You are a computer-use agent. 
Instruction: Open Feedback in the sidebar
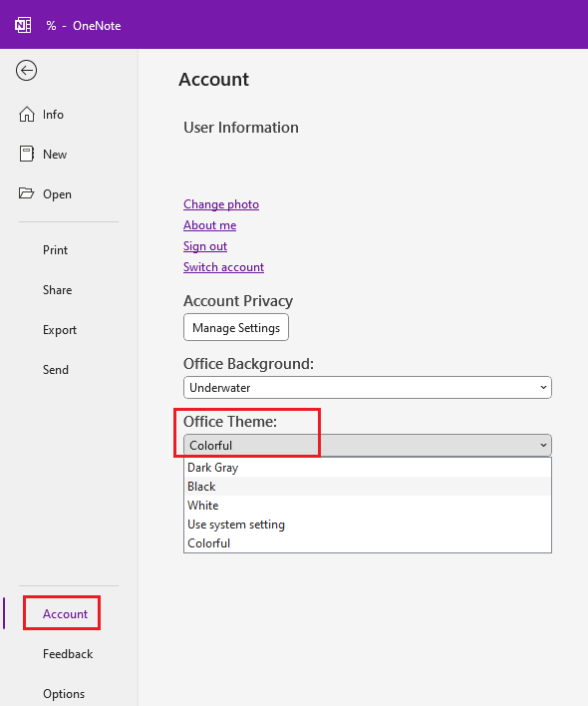[68, 654]
